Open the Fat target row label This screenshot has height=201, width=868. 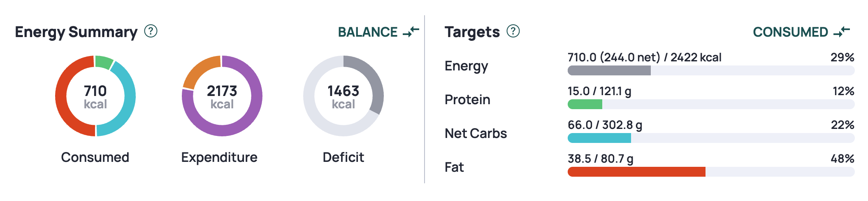454,167
